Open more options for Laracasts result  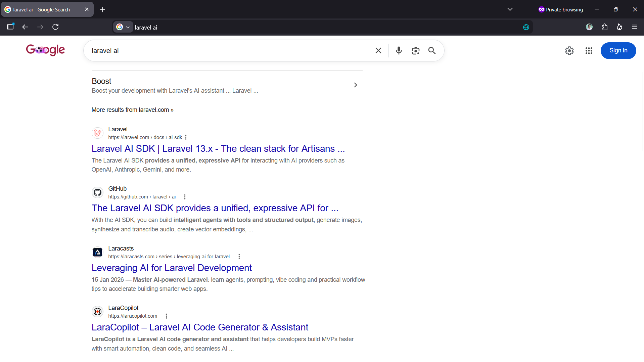239,257
